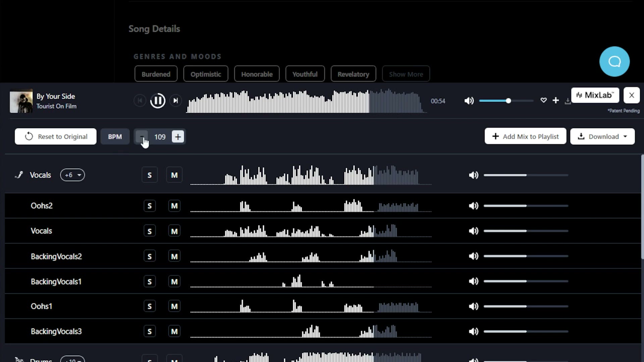Mute the BackingVocals2 stem
The width and height of the screenshot is (644, 362).
click(174, 256)
